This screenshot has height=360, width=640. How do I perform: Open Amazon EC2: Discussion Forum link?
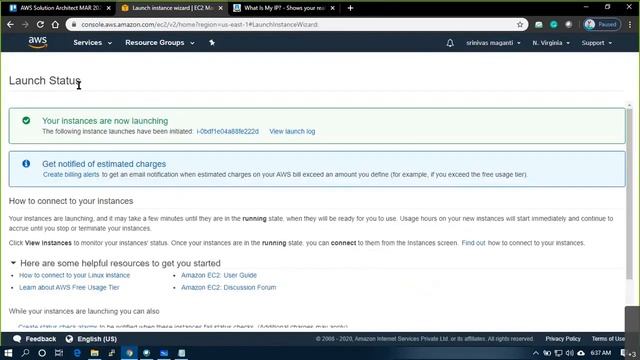(x=229, y=287)
